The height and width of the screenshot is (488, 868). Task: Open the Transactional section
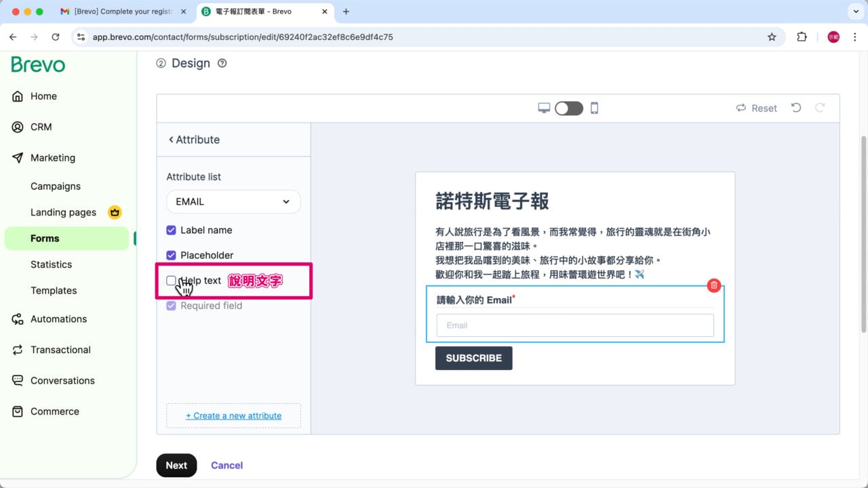60,350
